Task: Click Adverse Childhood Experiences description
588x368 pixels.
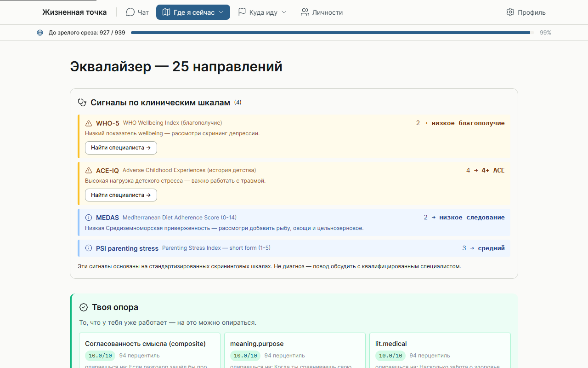Action: click(x=189, y=170)
